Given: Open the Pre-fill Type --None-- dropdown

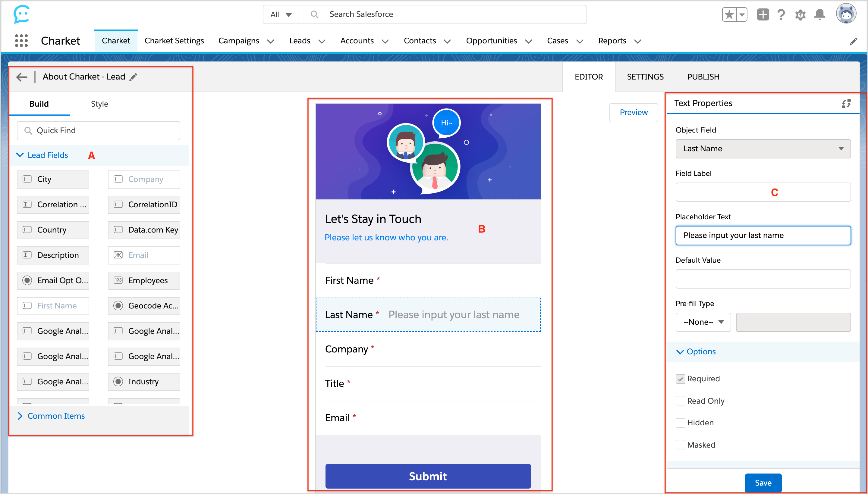Looking at the screenshot, I should (x=703, y=322).
